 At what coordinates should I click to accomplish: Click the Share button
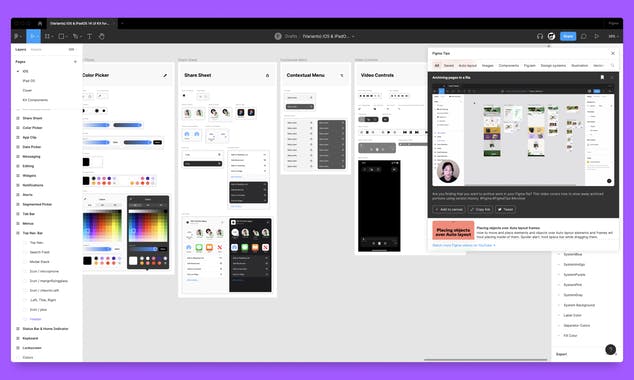(568, 36)
